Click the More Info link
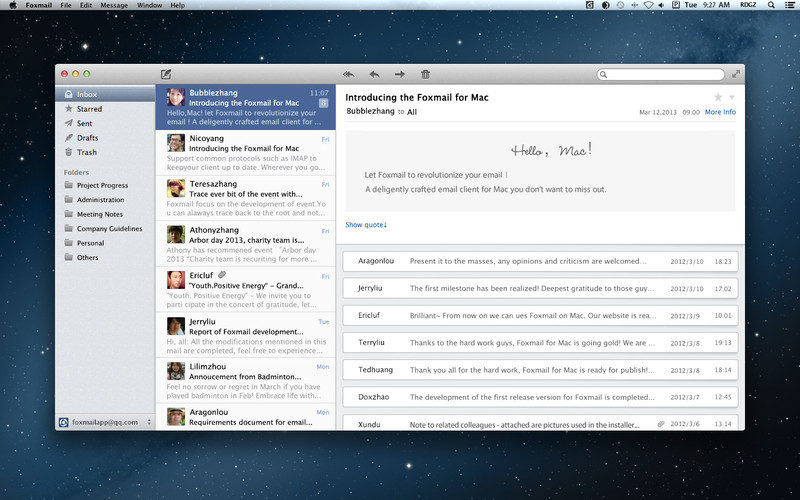Image resolution: width=800 pixels, height=500 pixels. tap(720, 112)
